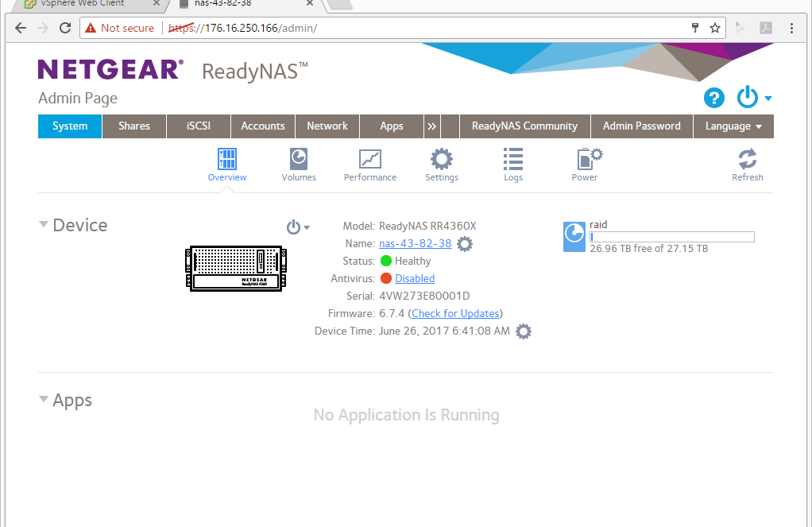
Task: Click the Admin Password button
Action: pos(642,126)
